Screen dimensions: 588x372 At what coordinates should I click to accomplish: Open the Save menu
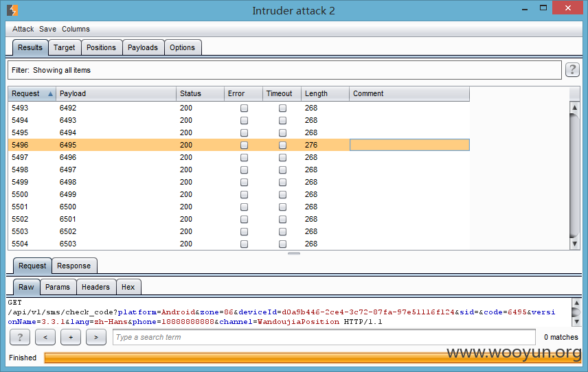click(47, 29)
